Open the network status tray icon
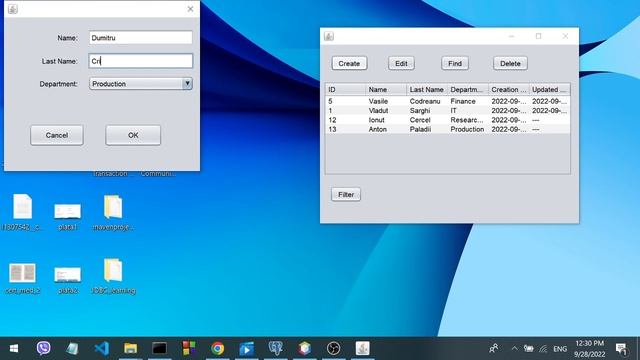The image size is (640, 360). (x=543, y=349)
